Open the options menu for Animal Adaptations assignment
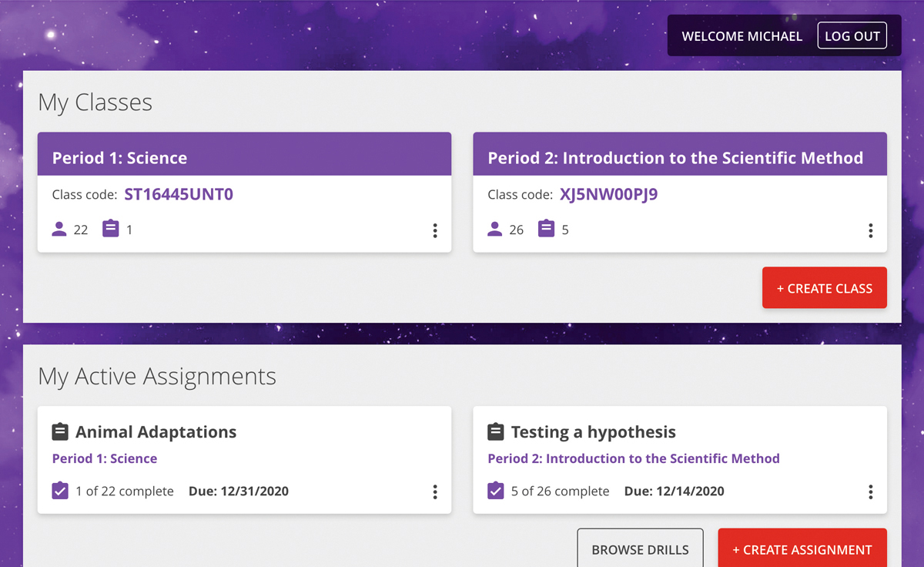924x567 pixels. pos(435,492)
